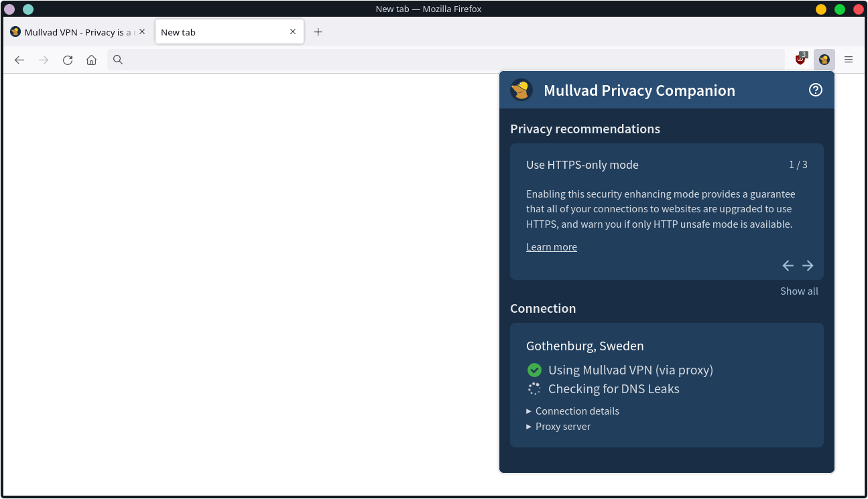Open the uBlock Origin extension icon

pos(800,60)
